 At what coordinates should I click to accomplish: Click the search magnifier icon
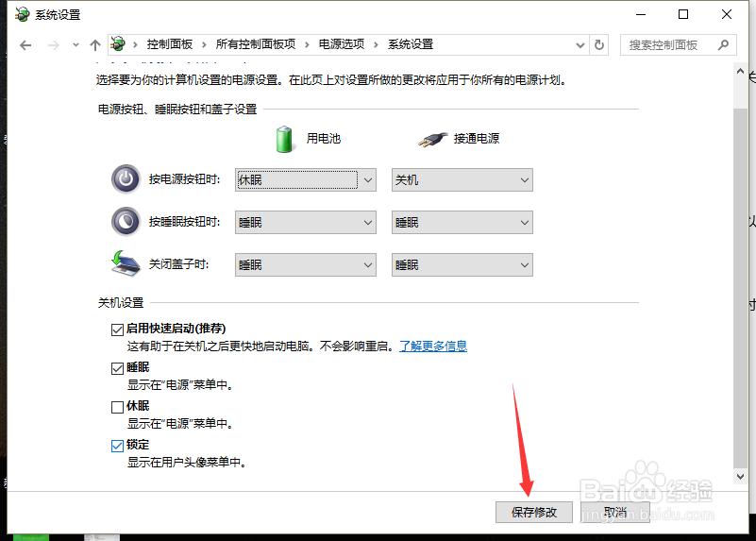[x=723, y=45]
